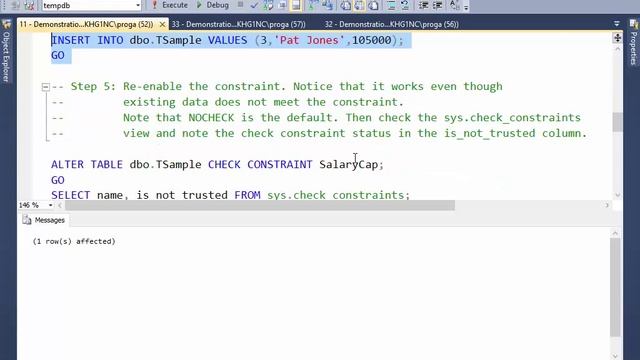Open the 146 % zoom dropdown
This screenshot has height=360, width=640.
tap(51, 205)
